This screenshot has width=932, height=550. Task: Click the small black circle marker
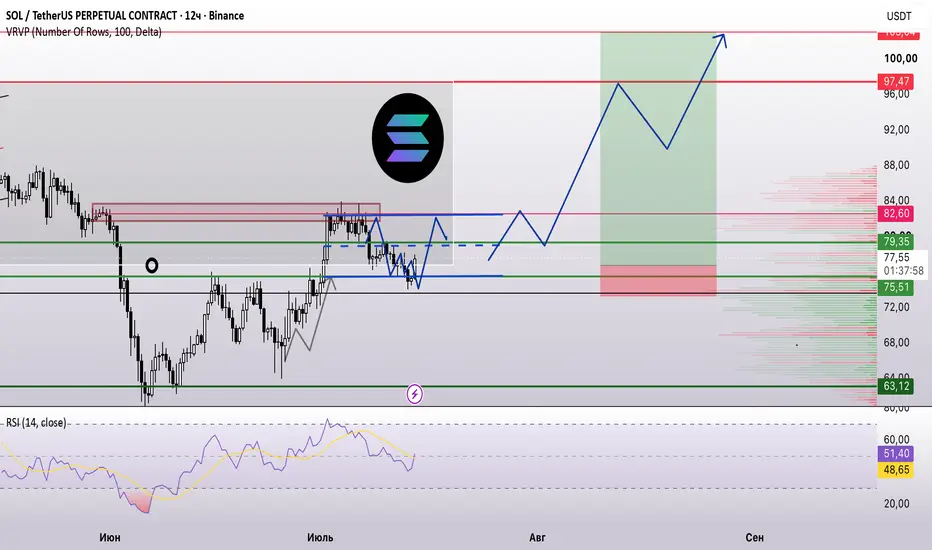tap(152, 265)
